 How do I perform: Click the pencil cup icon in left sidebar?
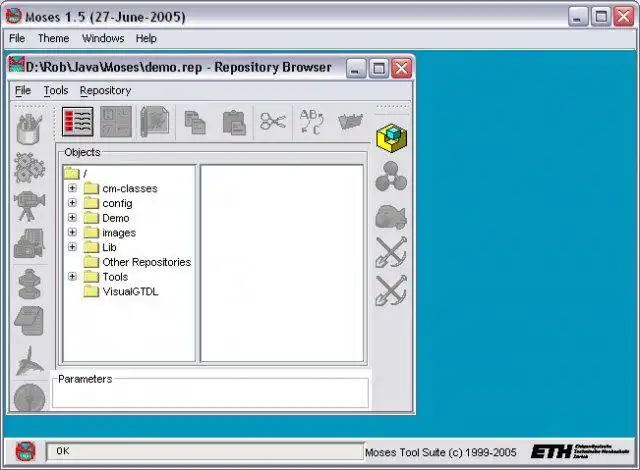click(29, 129)
